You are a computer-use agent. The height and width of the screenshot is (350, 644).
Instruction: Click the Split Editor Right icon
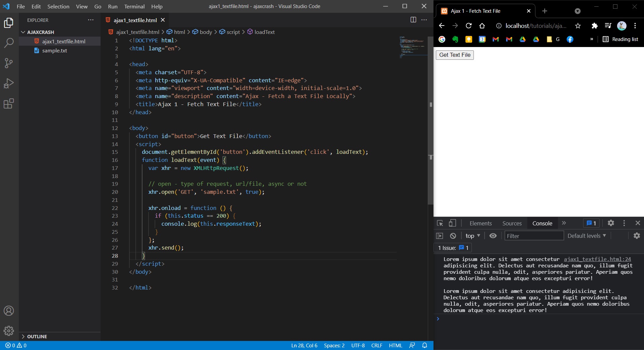pyautogui.click(x=413, y=20)
